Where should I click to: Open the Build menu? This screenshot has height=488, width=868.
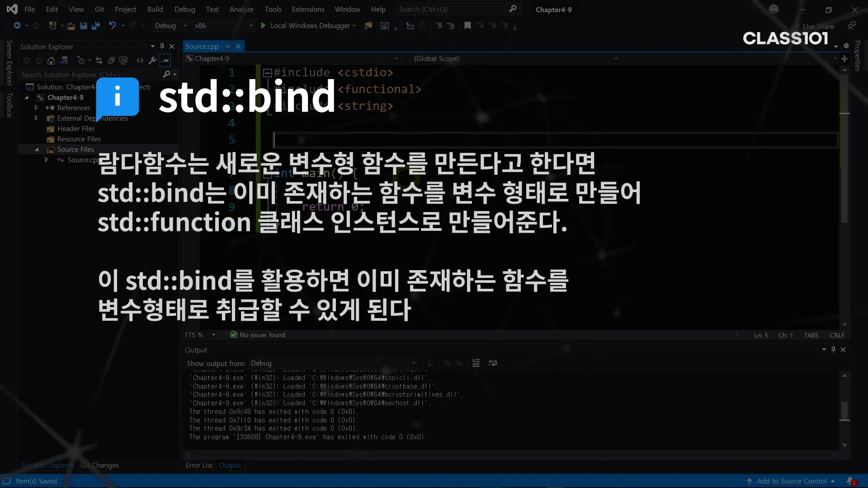[x=155, y=9]
